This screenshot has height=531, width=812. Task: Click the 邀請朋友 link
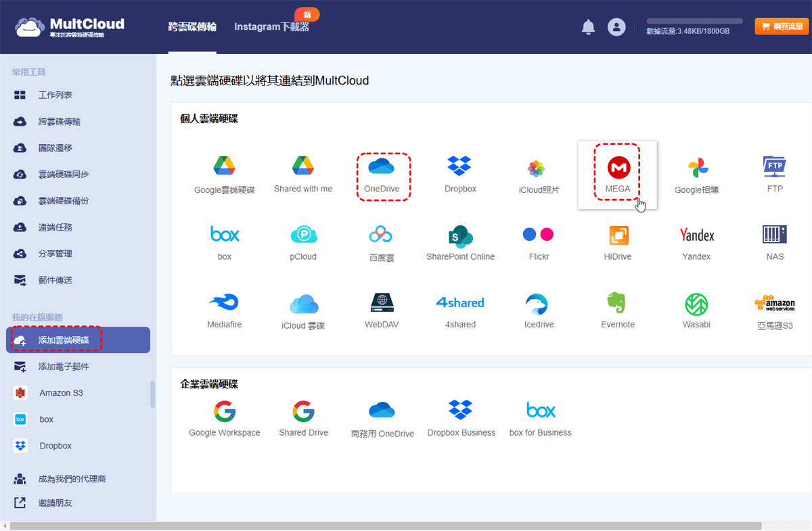(55, 503)
